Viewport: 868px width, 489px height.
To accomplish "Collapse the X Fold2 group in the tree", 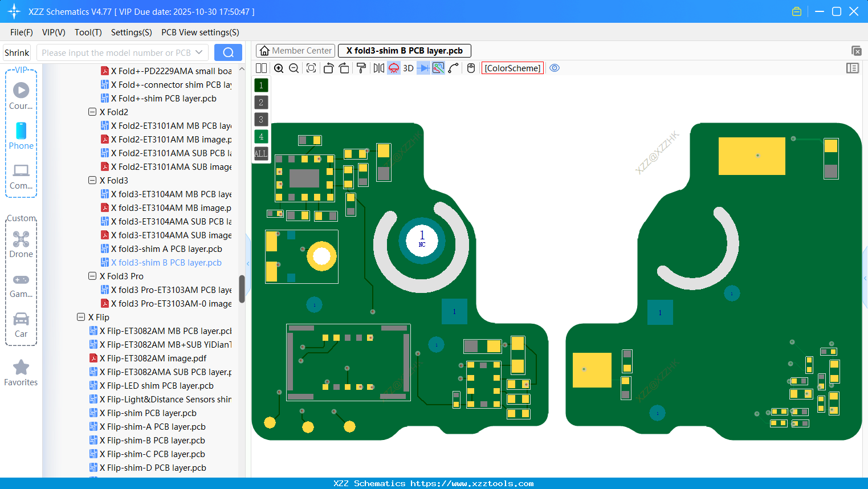I will tap(92, 112).
